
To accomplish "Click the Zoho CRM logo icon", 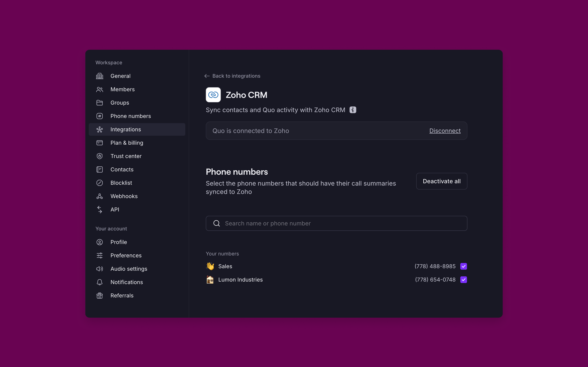I will (213, 95).
